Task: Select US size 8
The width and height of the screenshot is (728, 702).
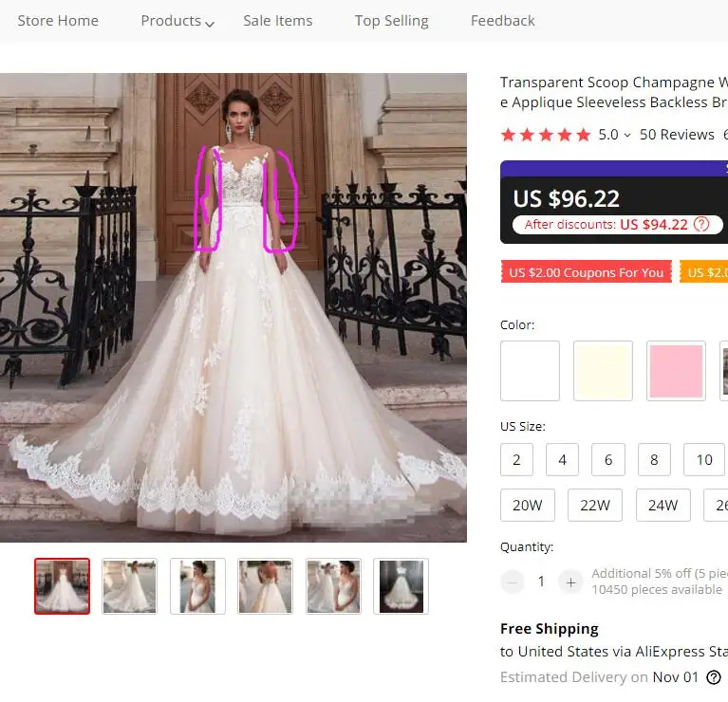Action: pos(654,459)
